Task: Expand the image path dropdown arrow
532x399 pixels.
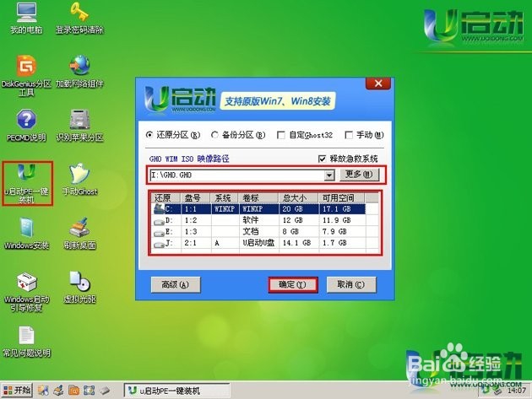Action: click(329, 175)
